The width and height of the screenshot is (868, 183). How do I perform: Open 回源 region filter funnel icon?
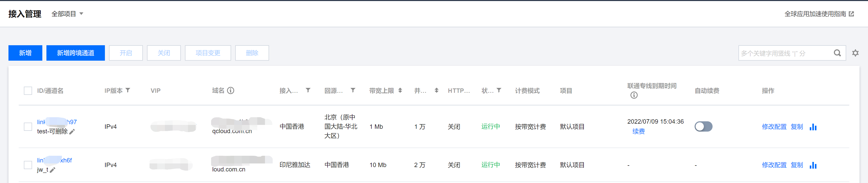(x=353, y=90)
